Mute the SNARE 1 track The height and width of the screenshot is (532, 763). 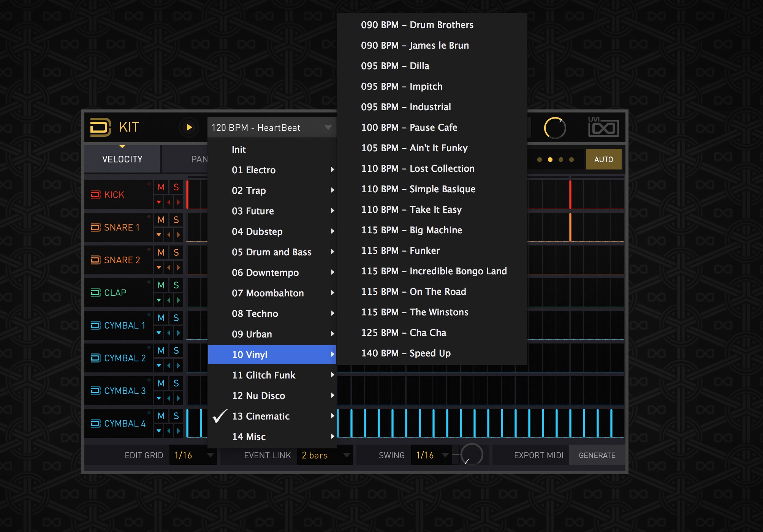coord(161,220)
